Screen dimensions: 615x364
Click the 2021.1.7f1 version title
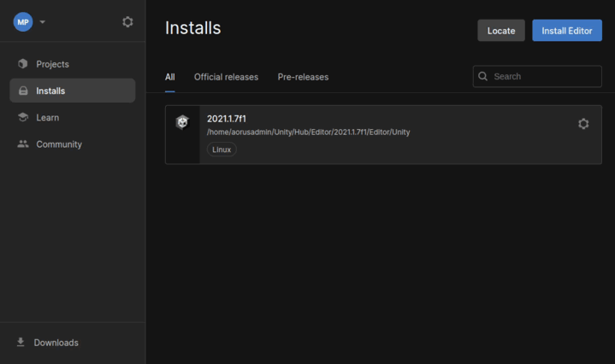(x=227, y=119)
